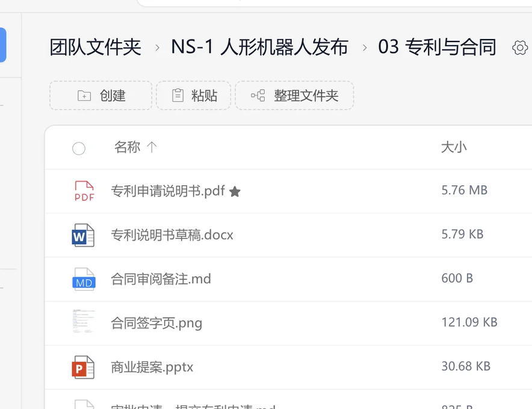Click the 600 B size value
Screen dimensions: 532x409
click(x=457, y=278)
